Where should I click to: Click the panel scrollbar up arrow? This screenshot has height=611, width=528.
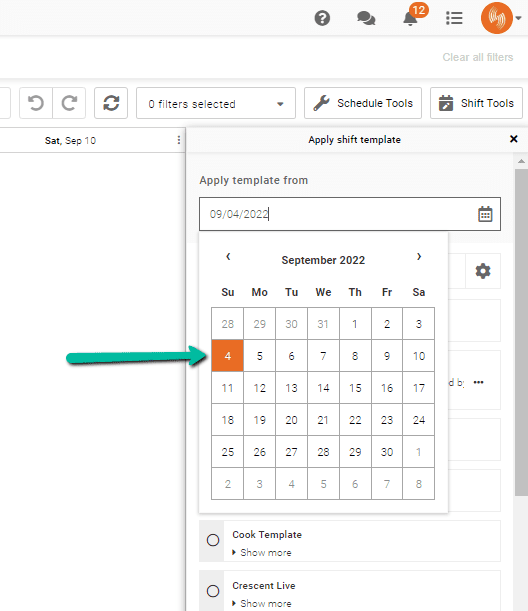pos(521,161)
